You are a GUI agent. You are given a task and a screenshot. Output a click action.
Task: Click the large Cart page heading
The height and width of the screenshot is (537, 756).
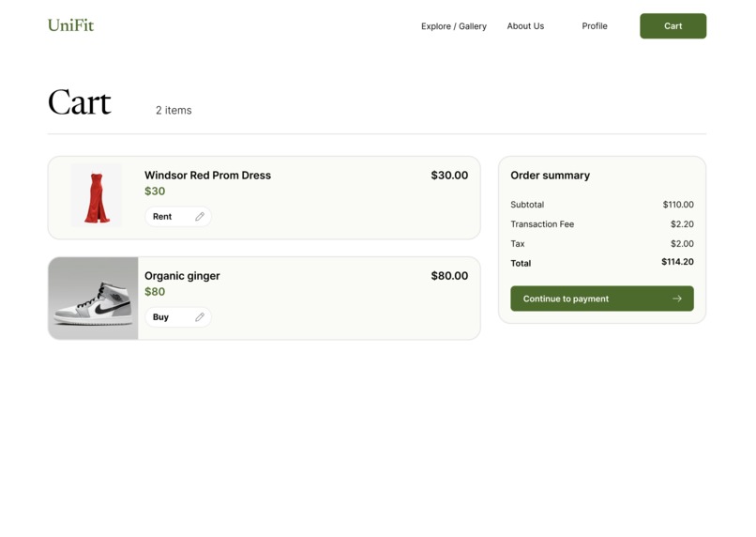click(80, 102)
